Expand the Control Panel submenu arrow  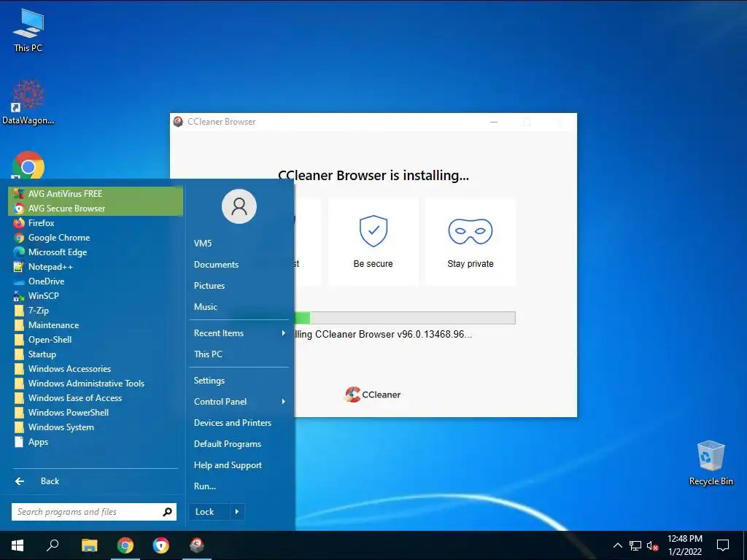pos(284,402)
